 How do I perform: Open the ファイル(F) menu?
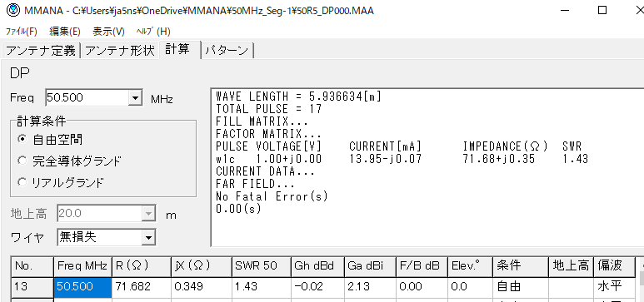(22, 32)
